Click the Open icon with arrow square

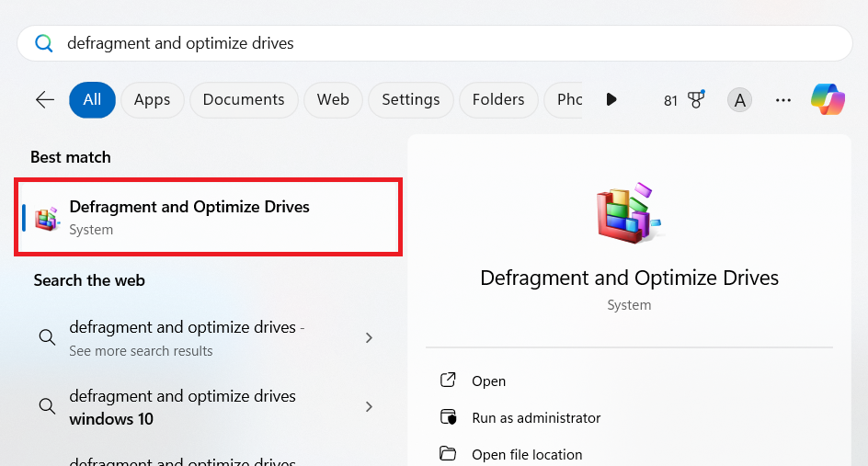pyautogui.click(x=448, y=380)
